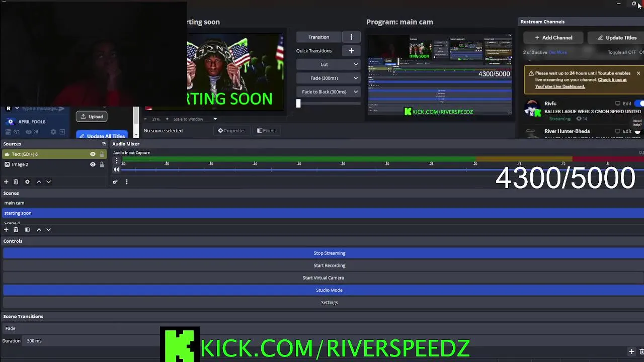Open source Filters button
644x362 pixels.
[x=266, y=131]
